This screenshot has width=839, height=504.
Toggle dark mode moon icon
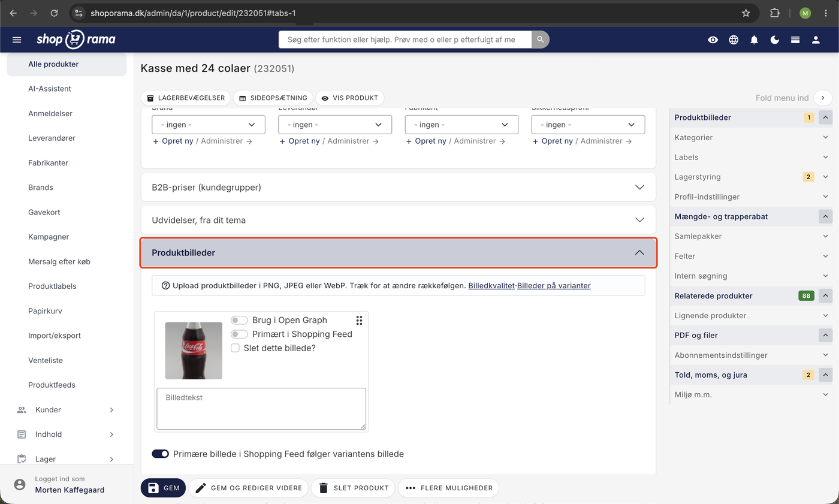[x=775, y=40]
